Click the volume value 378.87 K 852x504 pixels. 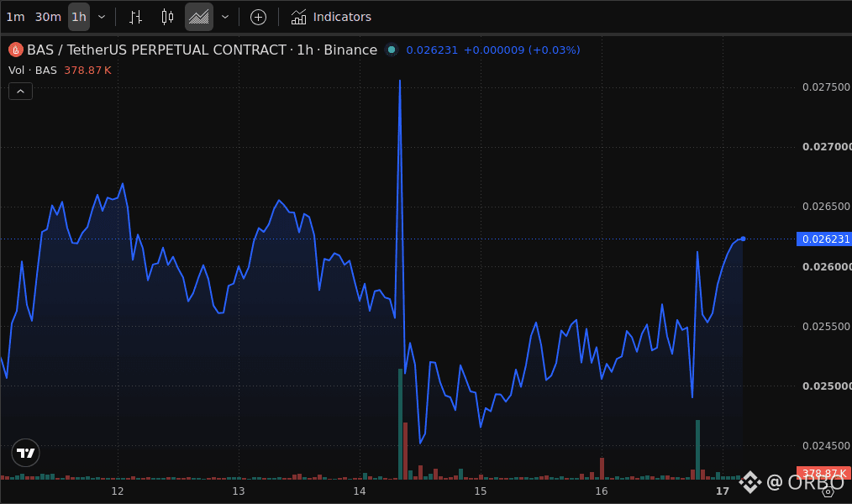click(87, 70)
